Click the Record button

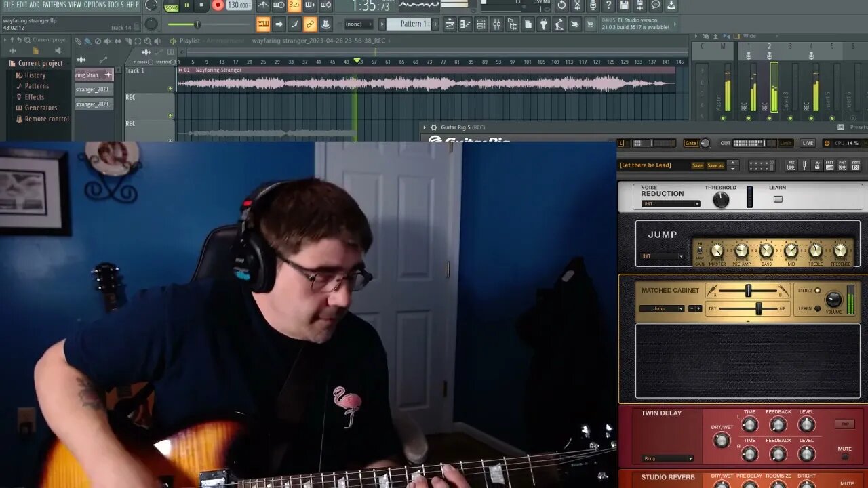[x=218, y=5]
